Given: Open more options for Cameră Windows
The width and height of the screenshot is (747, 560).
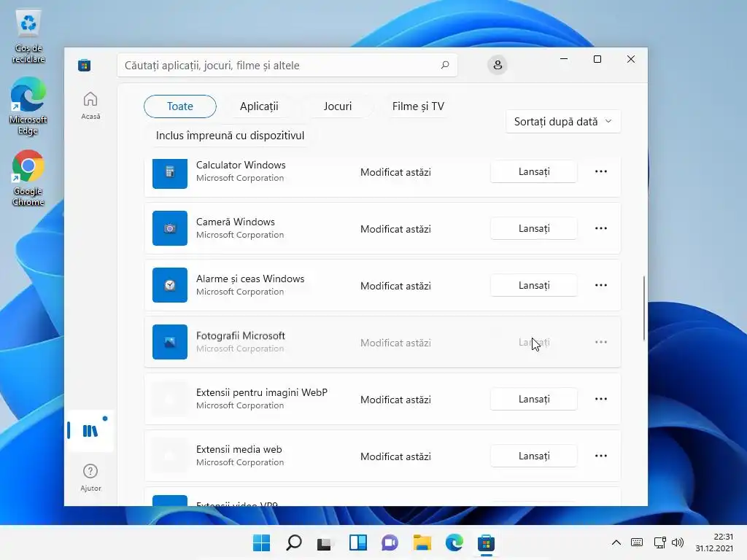Looking at the screenshot, I should click(x=601, y=228).
